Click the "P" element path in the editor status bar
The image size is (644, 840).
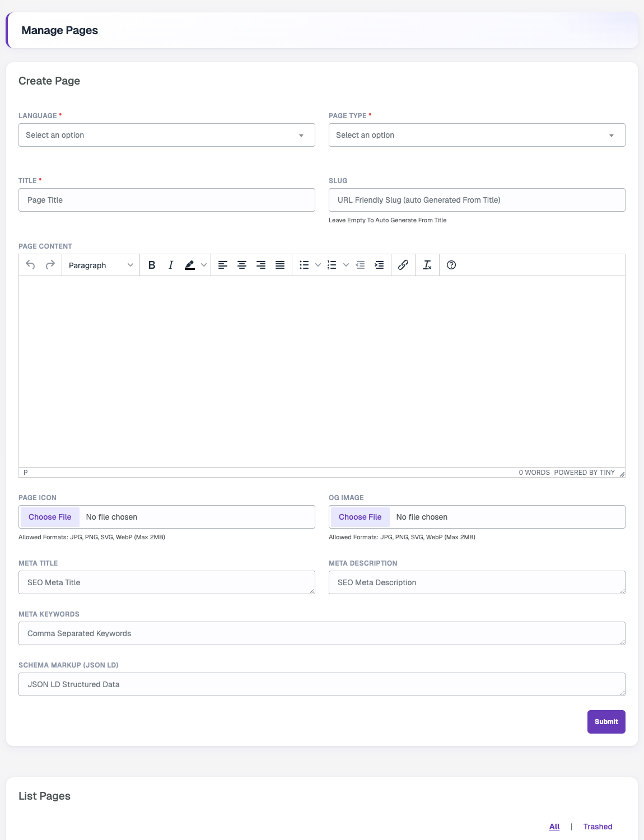(x=25, y=473)
